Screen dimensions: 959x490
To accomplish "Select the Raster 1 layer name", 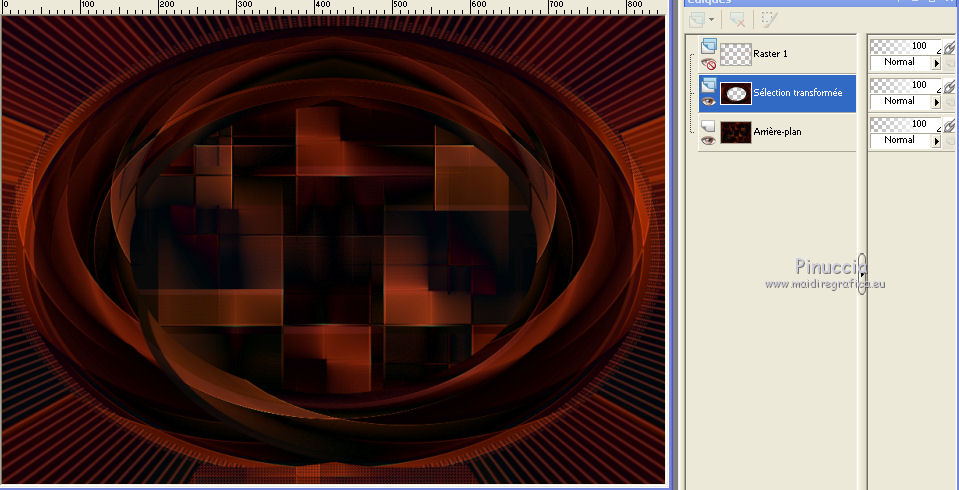I will (770, 54).
